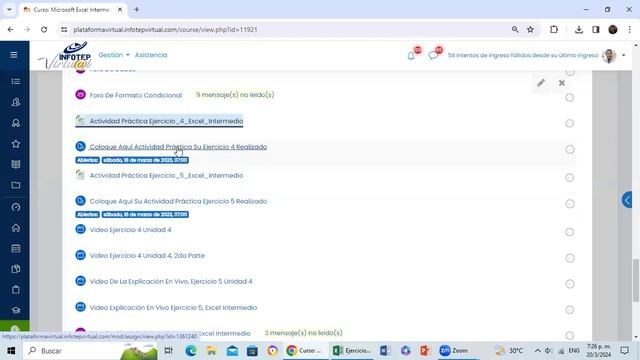Open Video De La Explicación En Vivo Ejercicio 5
The width and height of the screenshot is (640, 360).
click(171, 281)
